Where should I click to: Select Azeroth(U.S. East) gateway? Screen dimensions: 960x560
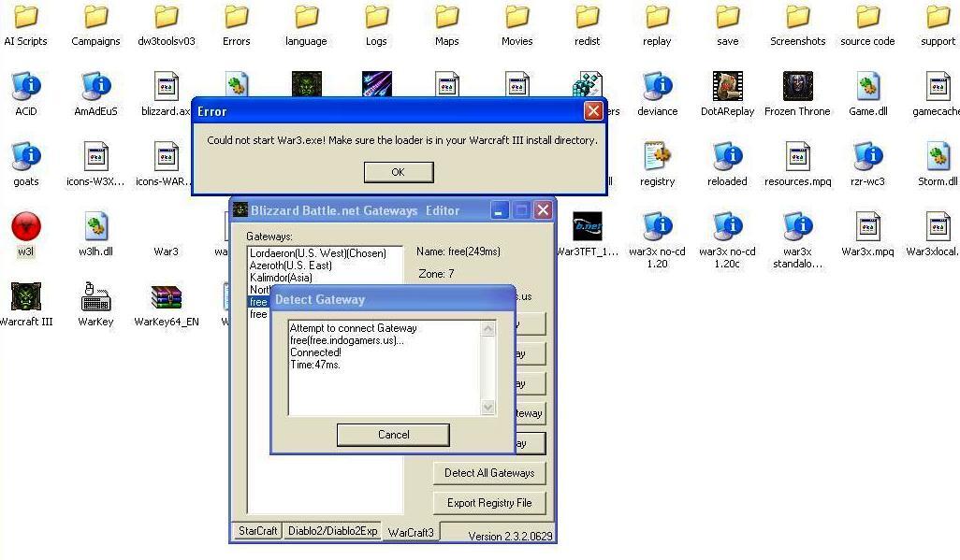tap(291, 265)
